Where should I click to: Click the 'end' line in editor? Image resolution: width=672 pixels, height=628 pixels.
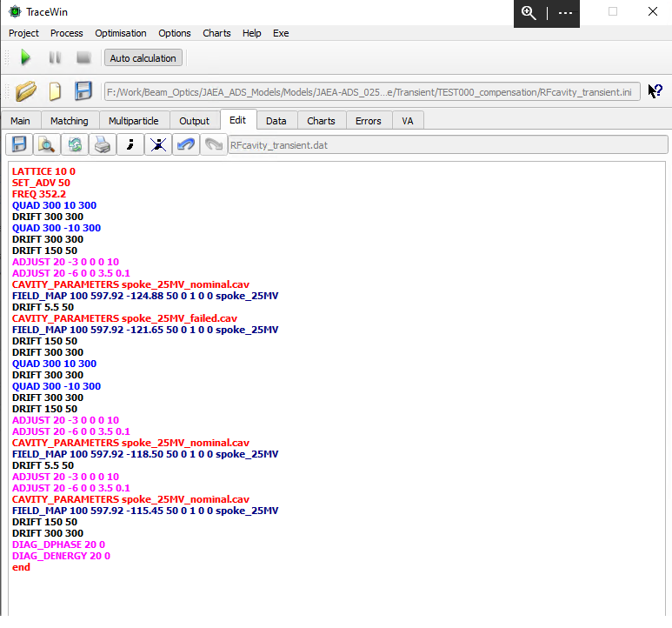click(21, 567)
